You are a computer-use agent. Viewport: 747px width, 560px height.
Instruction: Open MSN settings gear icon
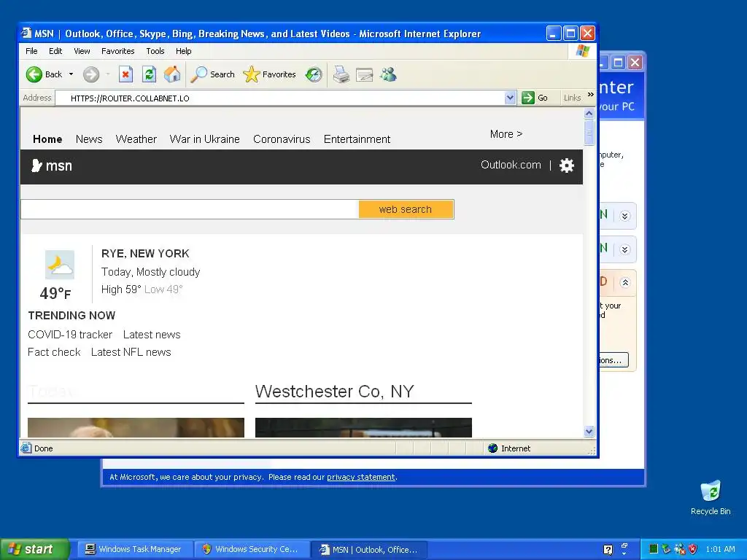(x=566, y=166)
